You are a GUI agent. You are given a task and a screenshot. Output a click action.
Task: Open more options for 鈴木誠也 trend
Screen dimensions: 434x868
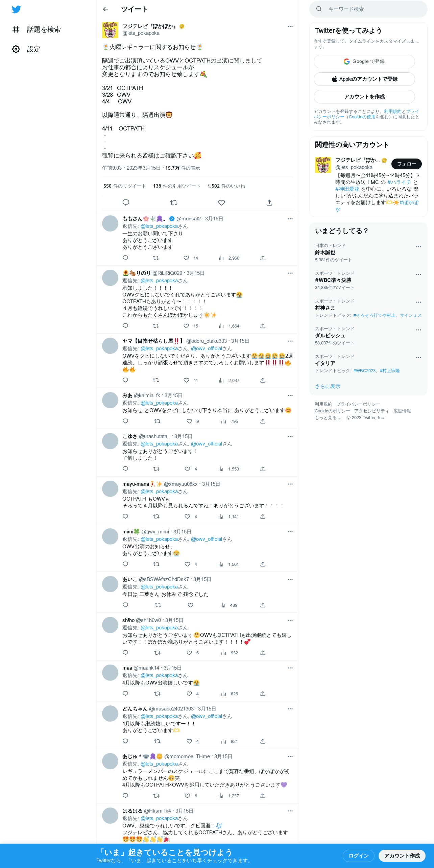[418, 247]
